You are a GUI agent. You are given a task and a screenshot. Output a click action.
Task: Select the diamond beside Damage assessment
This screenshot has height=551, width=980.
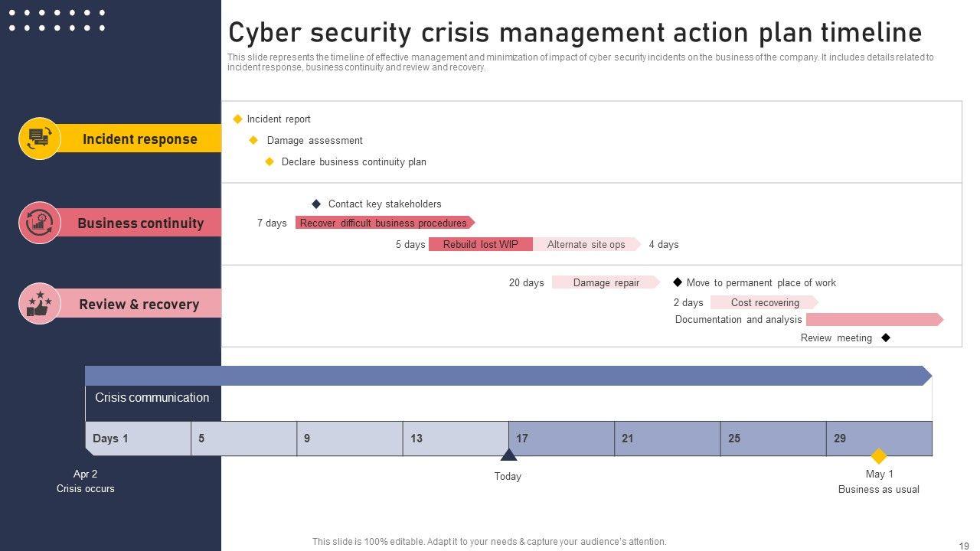[x=253, y=140]
